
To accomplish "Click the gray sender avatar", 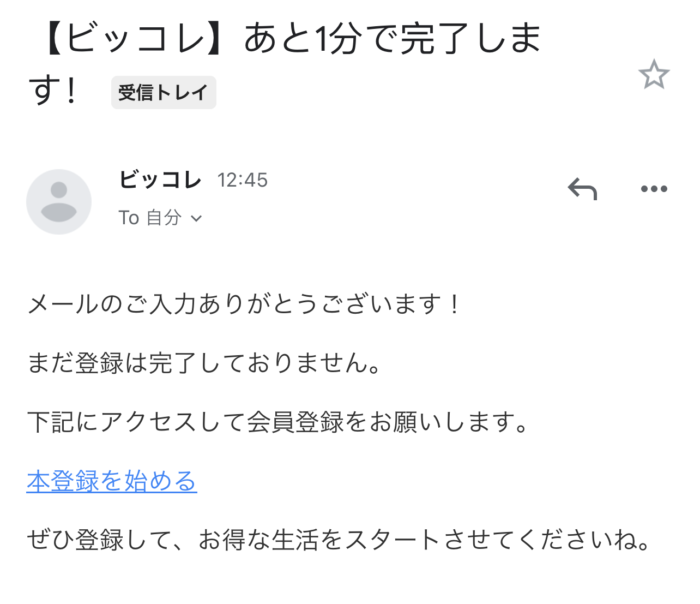I will click(x=59, y=202).
